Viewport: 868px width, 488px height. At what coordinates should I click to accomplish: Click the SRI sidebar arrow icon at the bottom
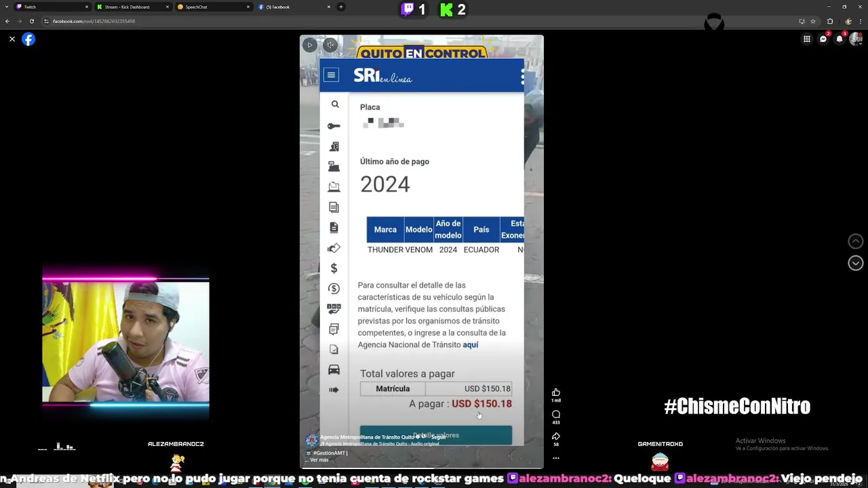coord(334,390)
